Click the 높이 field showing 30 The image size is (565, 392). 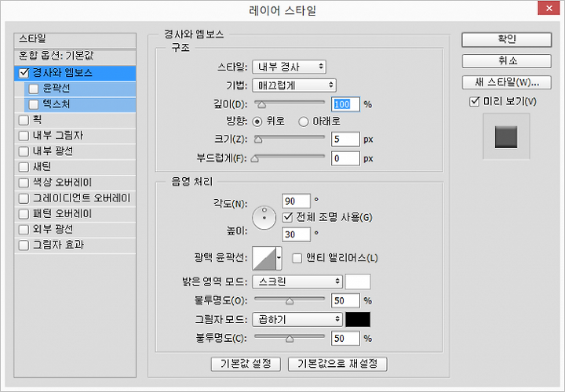point(296,234)
